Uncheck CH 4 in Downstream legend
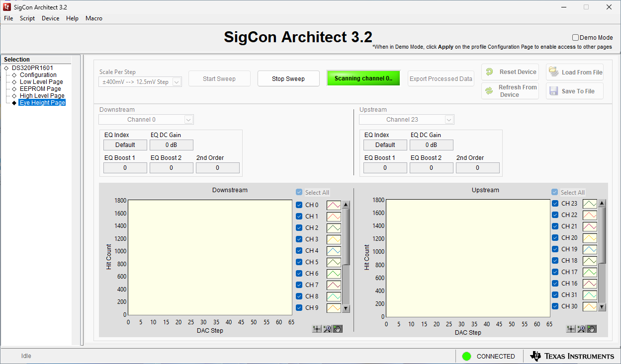This screenshot has width=621, height=364. pyautogui.click(x=299, y=251)
